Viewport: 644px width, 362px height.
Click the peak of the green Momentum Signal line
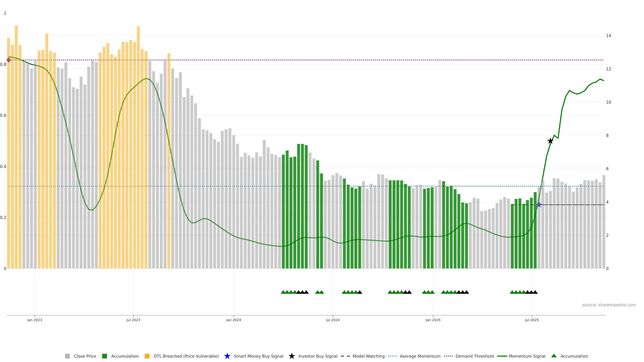point(600,79)
